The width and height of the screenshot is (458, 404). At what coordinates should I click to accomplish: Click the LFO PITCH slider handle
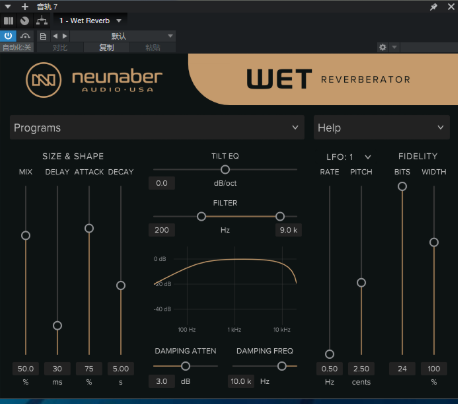pyautogui.click(x=361, y=283)
